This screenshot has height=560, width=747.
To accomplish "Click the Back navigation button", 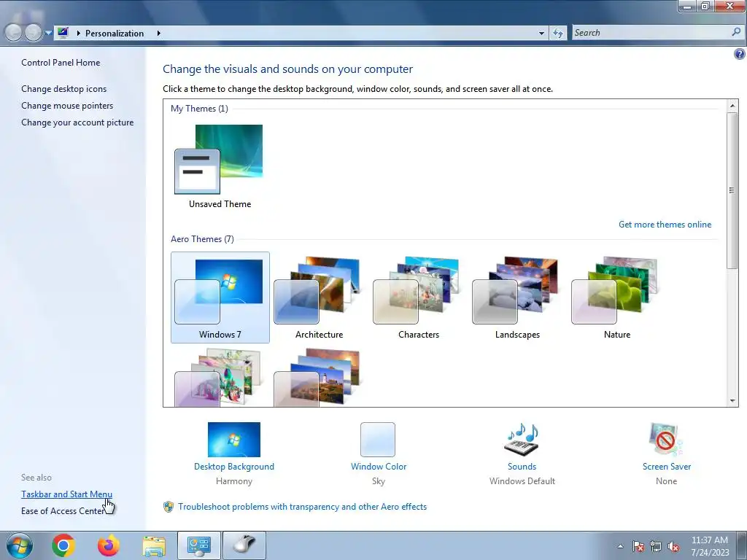I will click(x=13, y=32).
